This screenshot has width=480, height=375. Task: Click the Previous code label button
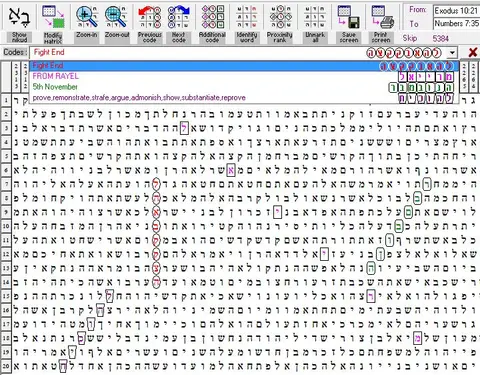150,37
